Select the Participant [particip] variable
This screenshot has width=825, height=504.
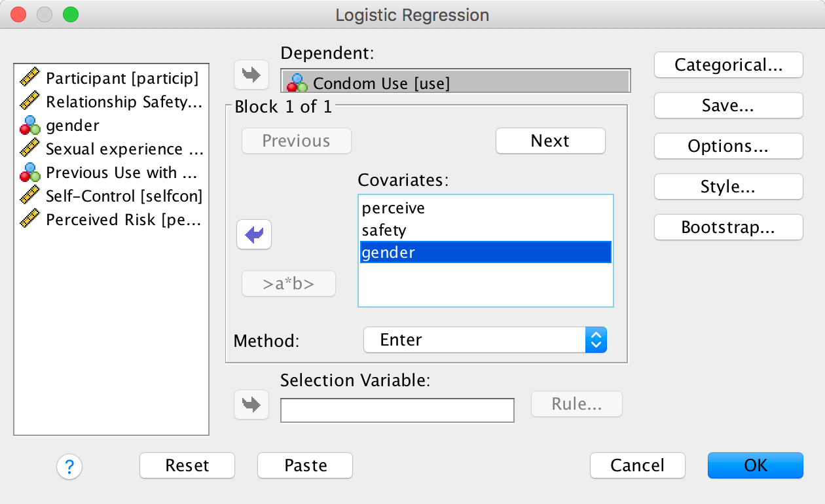tap(121, 79)
